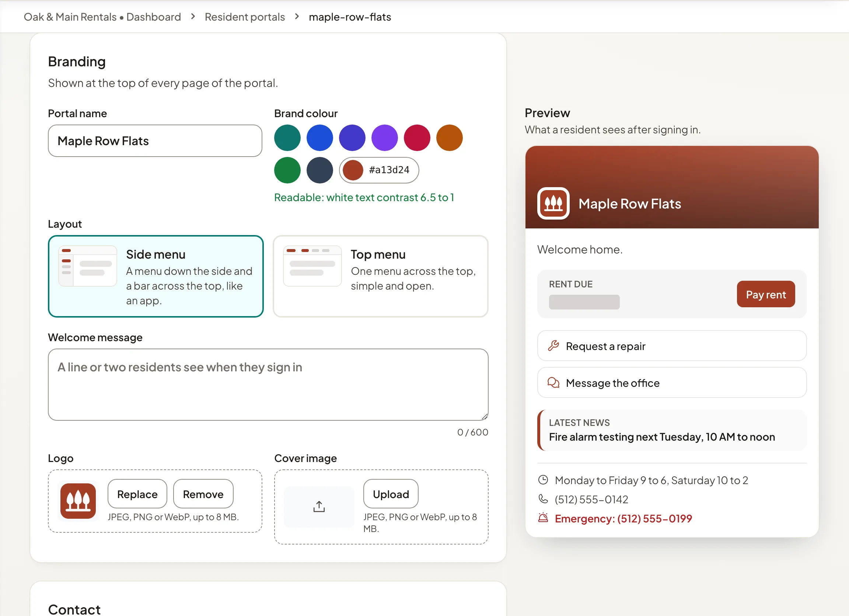849x616 pixels.
Task: Click the cover image upload arrow icon
Action: tap(319, 507)
